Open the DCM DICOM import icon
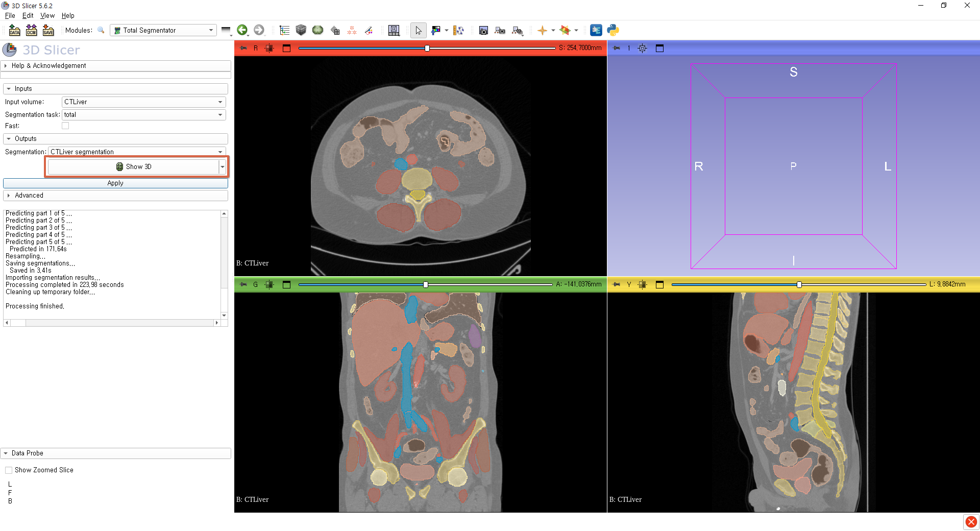The image size is (980, 531). [31, 31]
